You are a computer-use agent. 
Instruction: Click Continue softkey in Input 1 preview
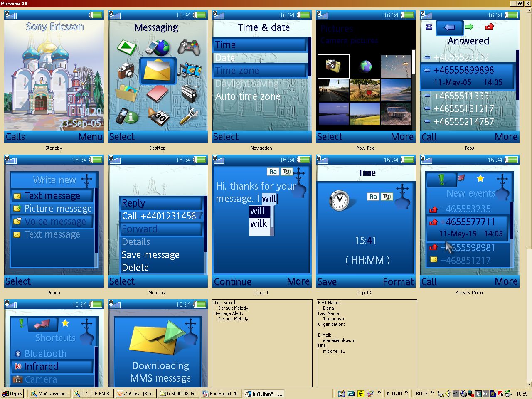click(x=233, y=281)
